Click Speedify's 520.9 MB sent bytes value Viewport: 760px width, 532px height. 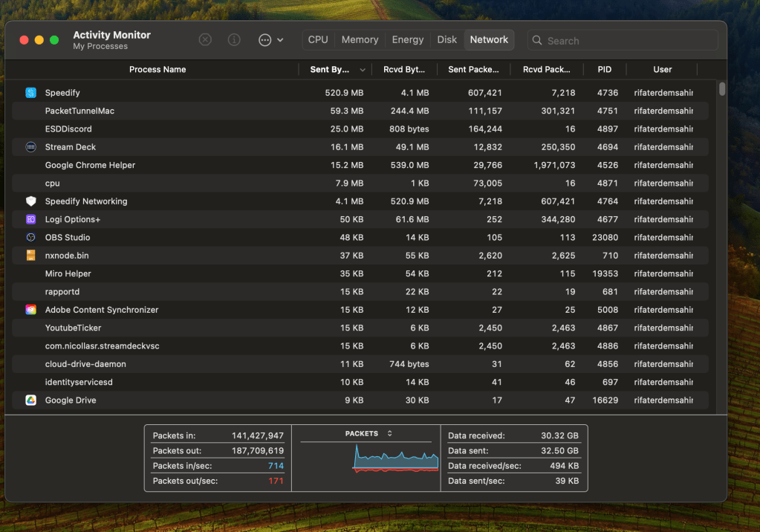pos(344,93)
